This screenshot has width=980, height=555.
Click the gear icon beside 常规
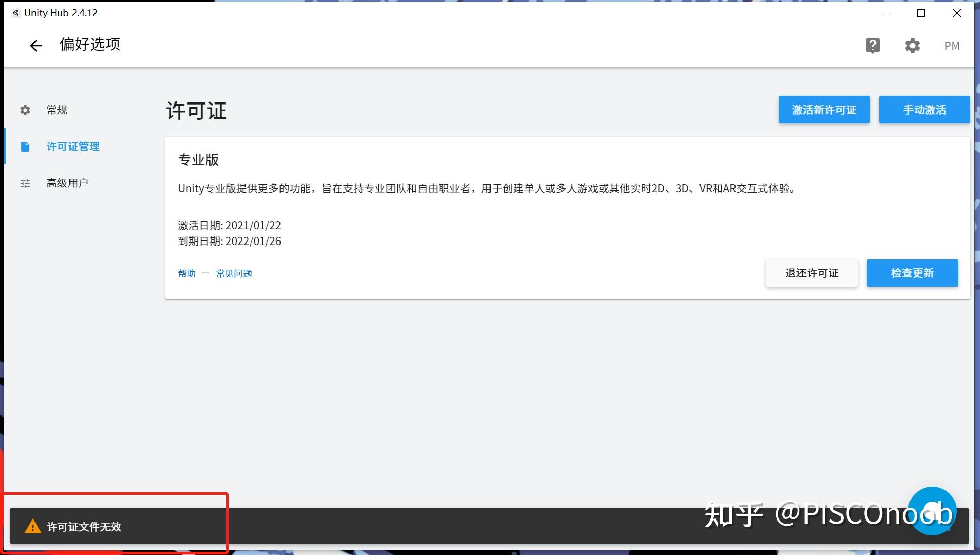point(25,110)
